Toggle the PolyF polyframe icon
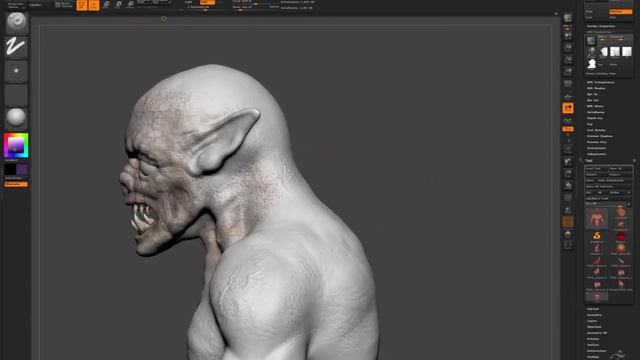The image size is (640, 360). click(x=568, y=198)
